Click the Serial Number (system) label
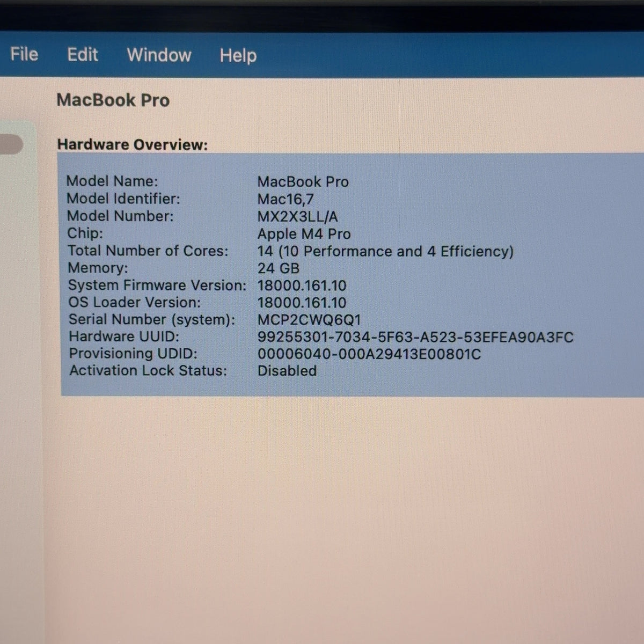644x644 pixels. (152, 320)
